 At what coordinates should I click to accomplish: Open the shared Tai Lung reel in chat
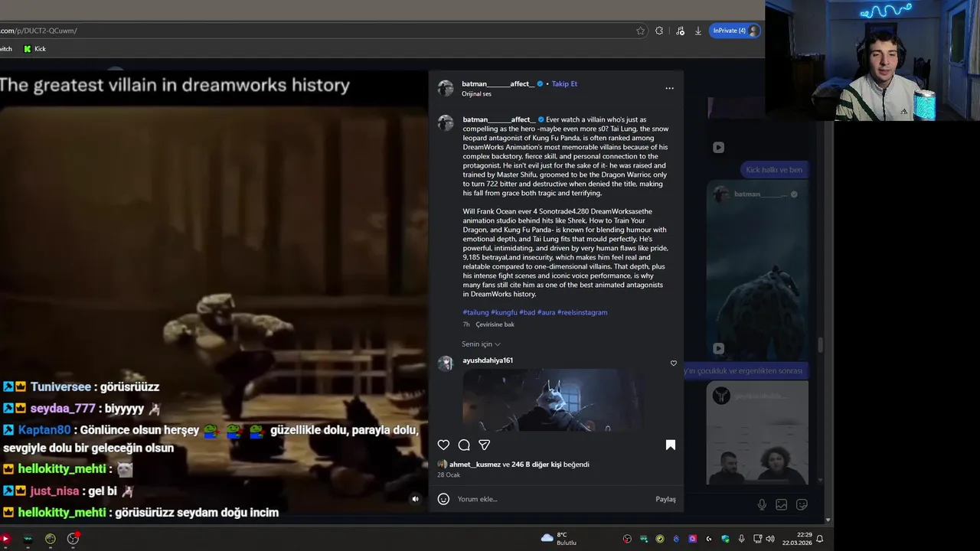757,270
